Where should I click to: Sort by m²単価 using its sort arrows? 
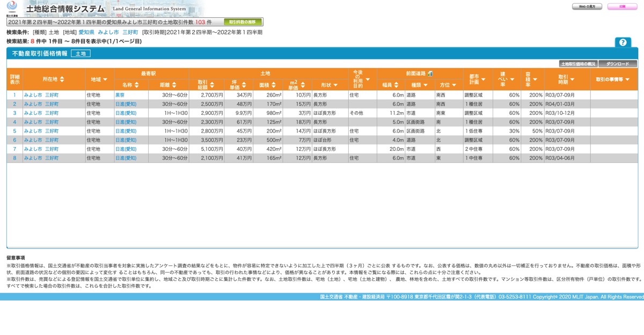pos(303,85)
